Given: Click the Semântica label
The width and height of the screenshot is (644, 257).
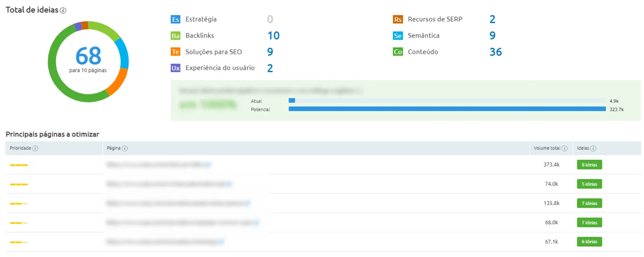Looking at the screenshot, I should pyautogui.click(x=424, y=35).
